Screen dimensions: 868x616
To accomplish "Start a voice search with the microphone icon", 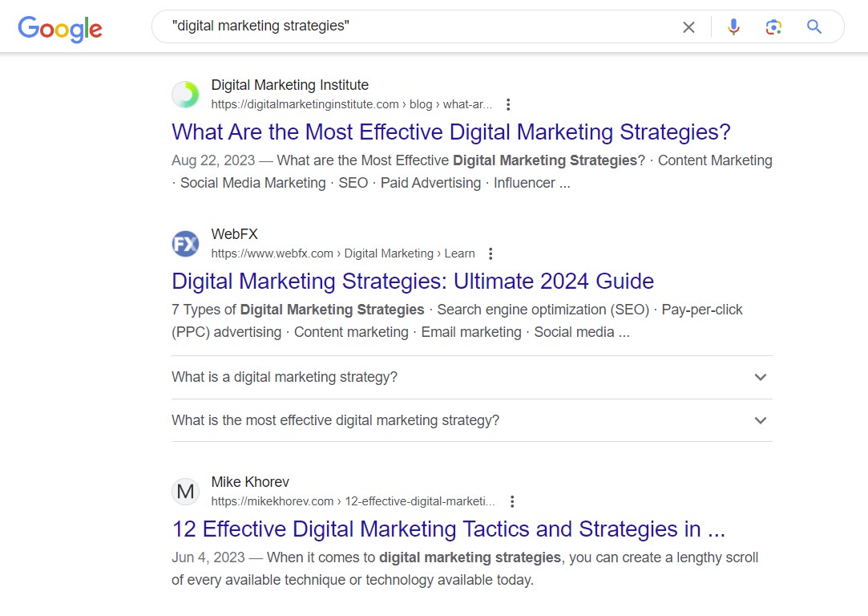I will click(x=733, y=26).
